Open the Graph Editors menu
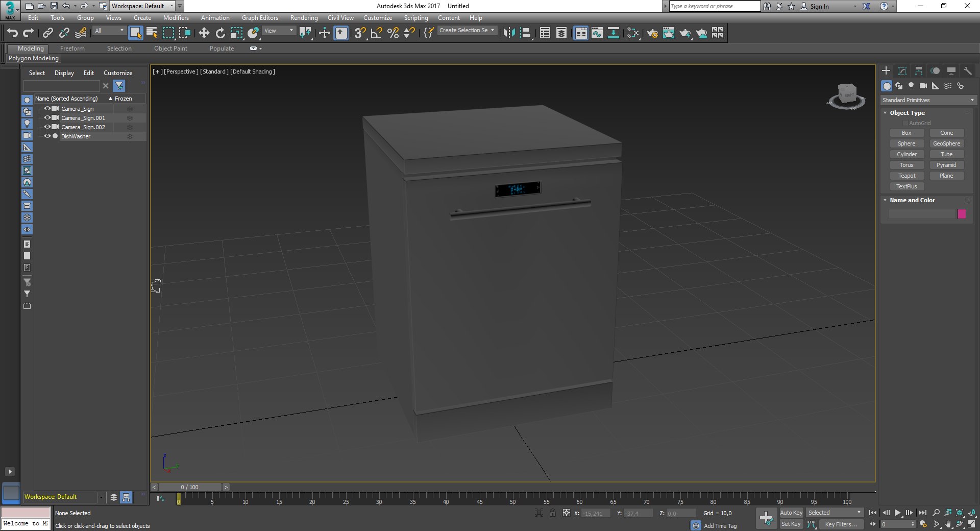This screenshot has width=980, height=531. coord(260,18)
